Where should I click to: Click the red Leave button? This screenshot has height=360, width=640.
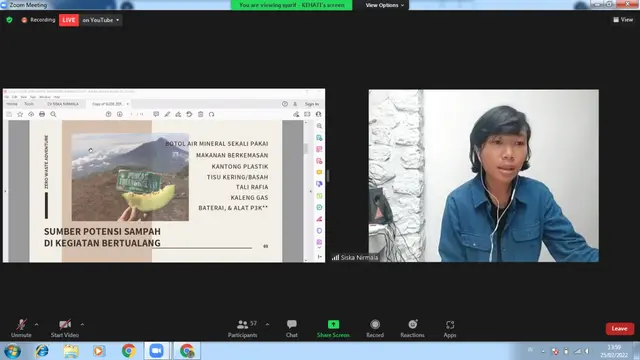(620, 329)
